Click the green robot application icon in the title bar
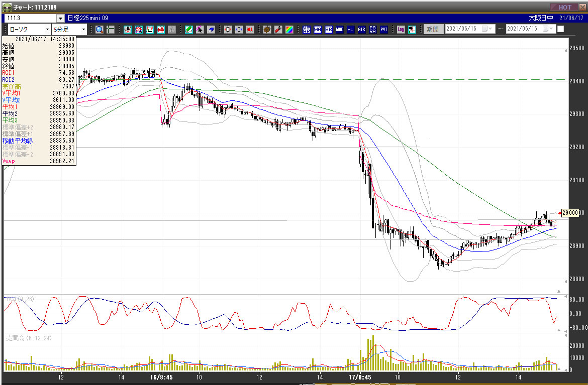Screen dimensions: 588x385 (7, 7)
